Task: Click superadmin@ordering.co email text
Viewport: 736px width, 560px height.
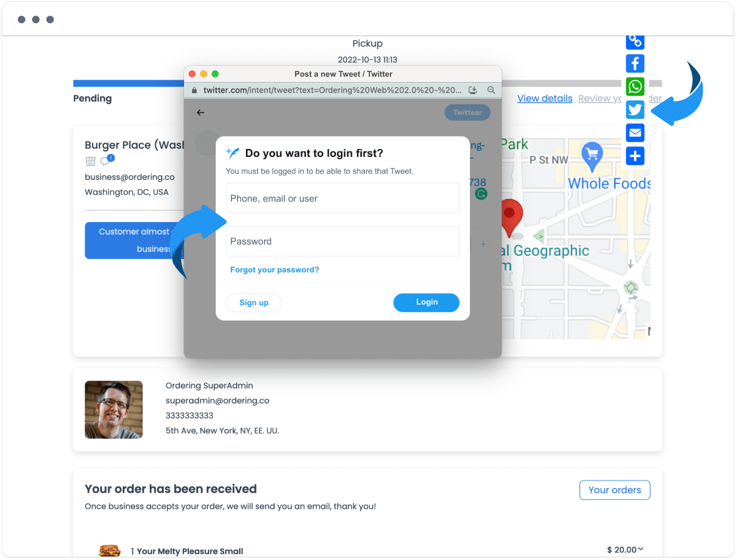Action: click(x=217, y=400)
